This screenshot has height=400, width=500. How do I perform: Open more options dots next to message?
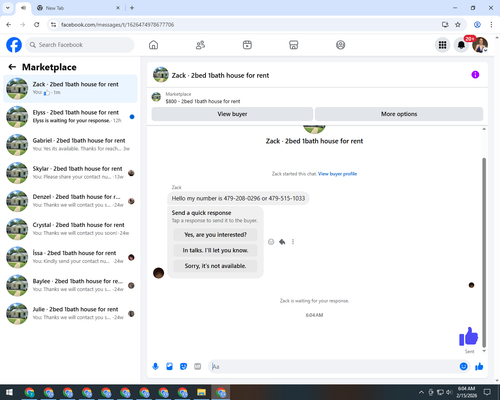pos(293,242)
